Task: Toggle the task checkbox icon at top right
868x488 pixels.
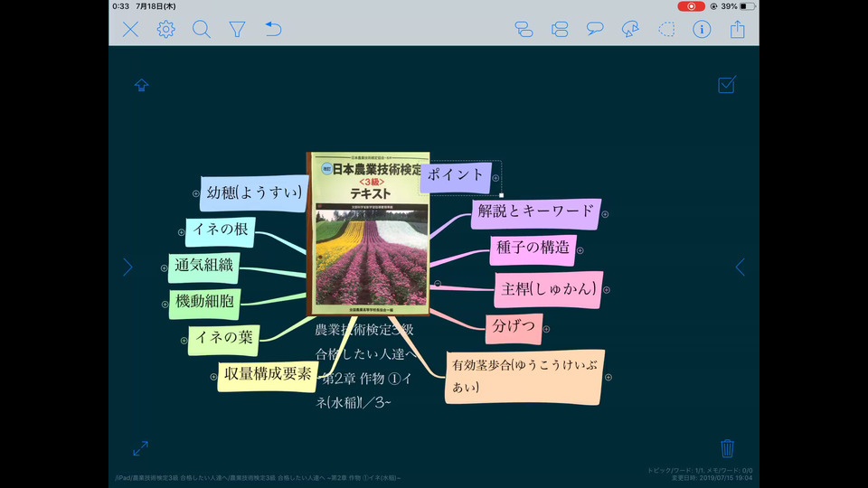Action: 727,85
